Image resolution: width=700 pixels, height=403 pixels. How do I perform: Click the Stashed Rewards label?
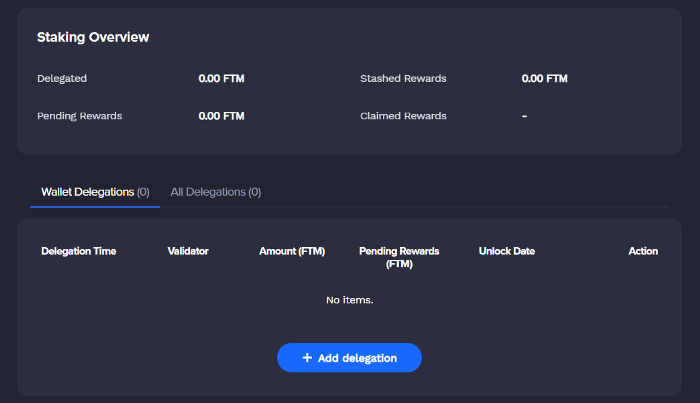click(x=403, y=79)
